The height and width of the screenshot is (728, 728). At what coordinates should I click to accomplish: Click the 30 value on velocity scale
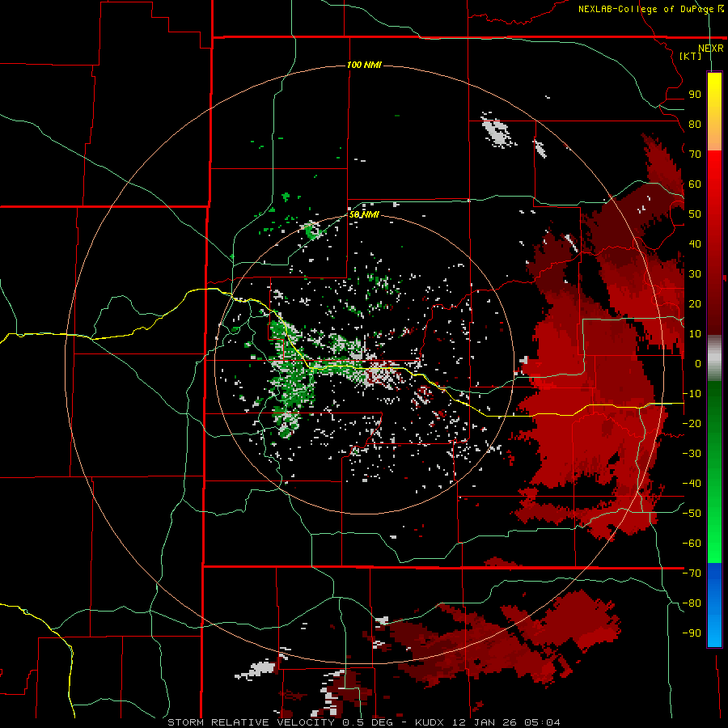pyautogui.click(x=695, y=274)
